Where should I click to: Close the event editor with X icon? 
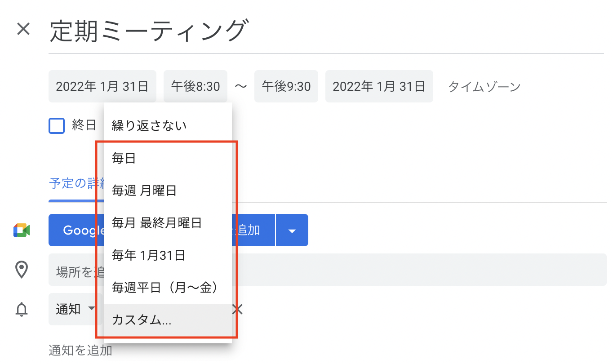click(23, 30)
